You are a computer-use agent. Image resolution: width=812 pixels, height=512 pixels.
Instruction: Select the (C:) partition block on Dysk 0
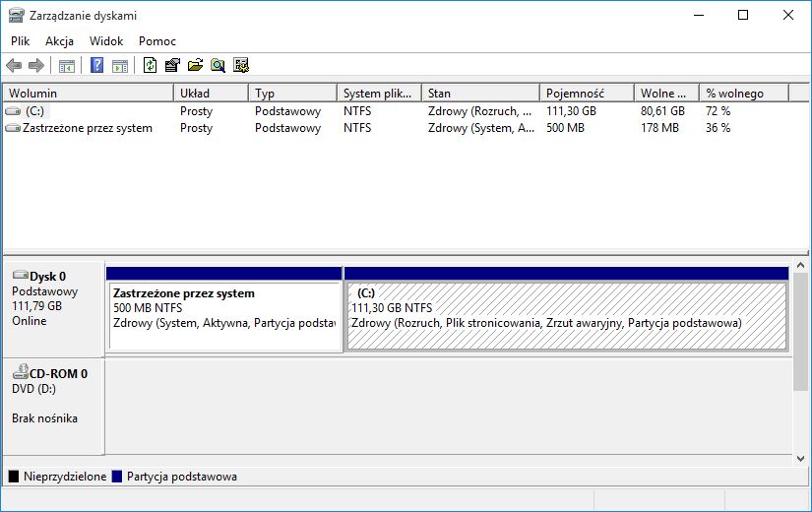(567, 310)
